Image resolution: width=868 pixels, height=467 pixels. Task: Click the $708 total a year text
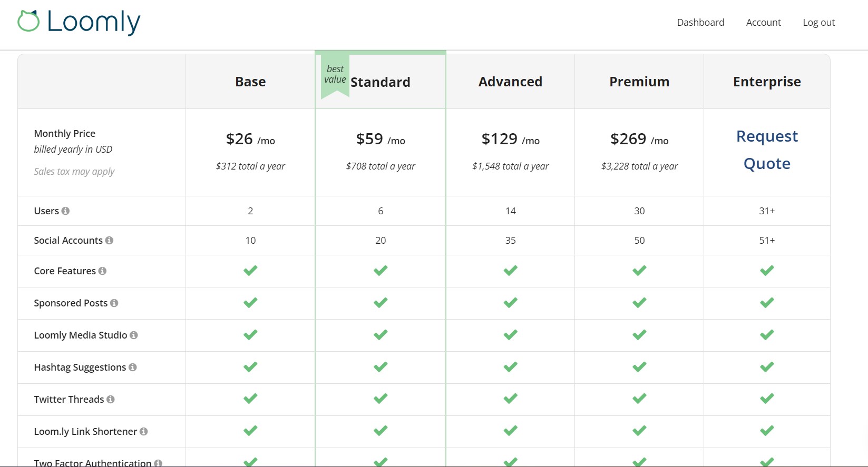point(381,166)
